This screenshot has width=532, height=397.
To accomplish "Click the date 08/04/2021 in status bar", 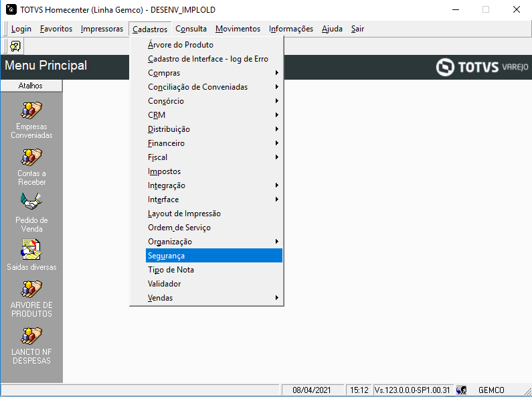I will click(311, 390).
